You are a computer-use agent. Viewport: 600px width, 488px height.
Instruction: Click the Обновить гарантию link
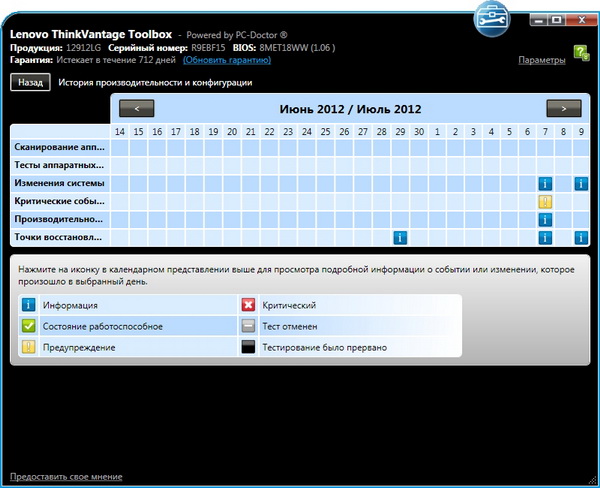(x=225, y=61)
